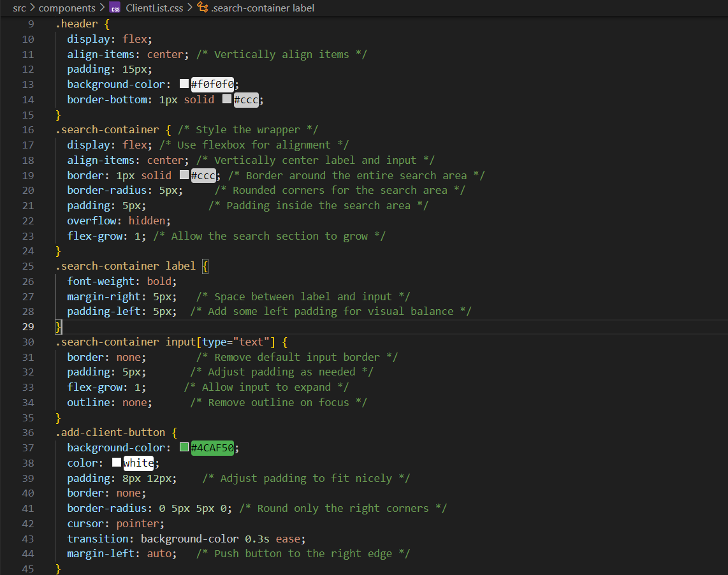The image size is (728, 575).
Task: Open the src breadcrumb folder dropdown
Action: pos(19,8)
